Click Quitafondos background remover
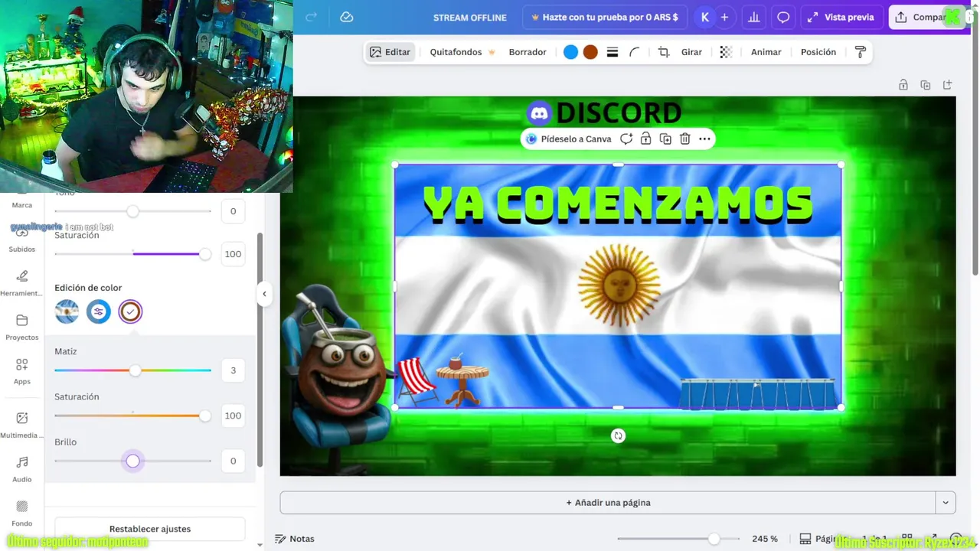Viewport: 980px width, 551px height. 462,52
